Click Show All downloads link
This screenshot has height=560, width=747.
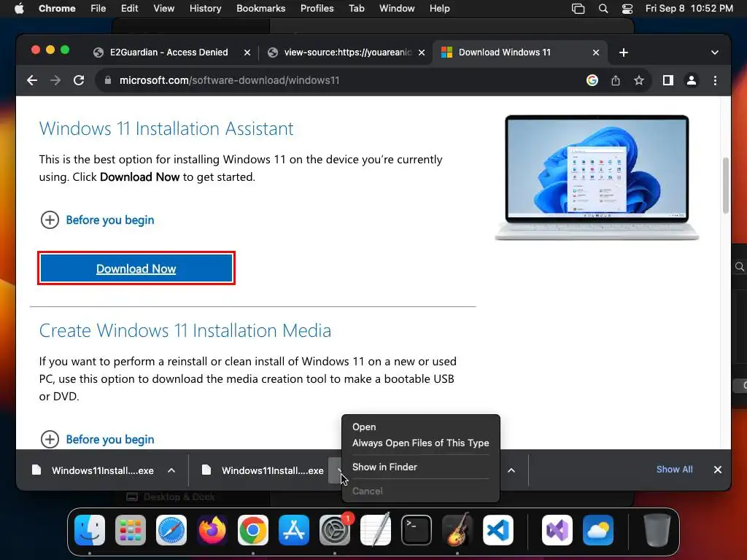click(675, 470)
